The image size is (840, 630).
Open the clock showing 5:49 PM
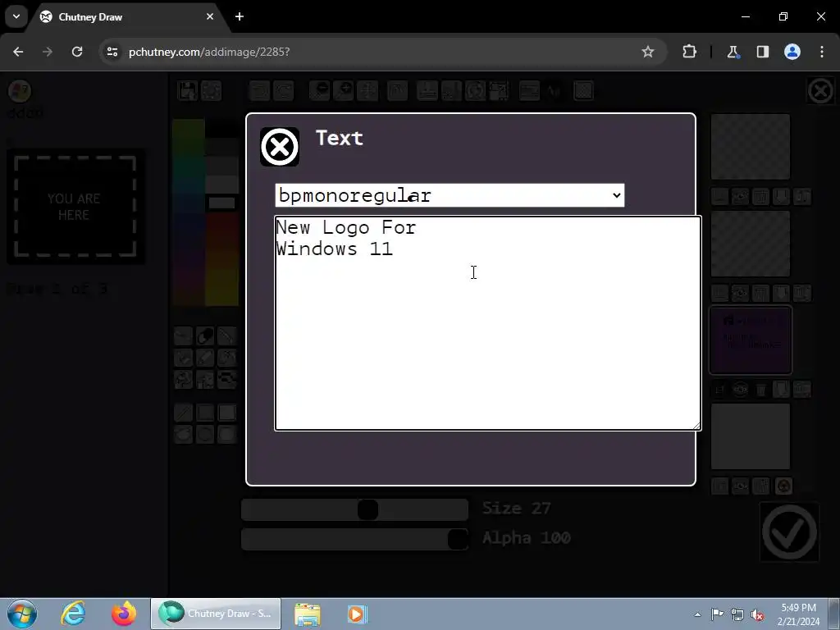798,614
